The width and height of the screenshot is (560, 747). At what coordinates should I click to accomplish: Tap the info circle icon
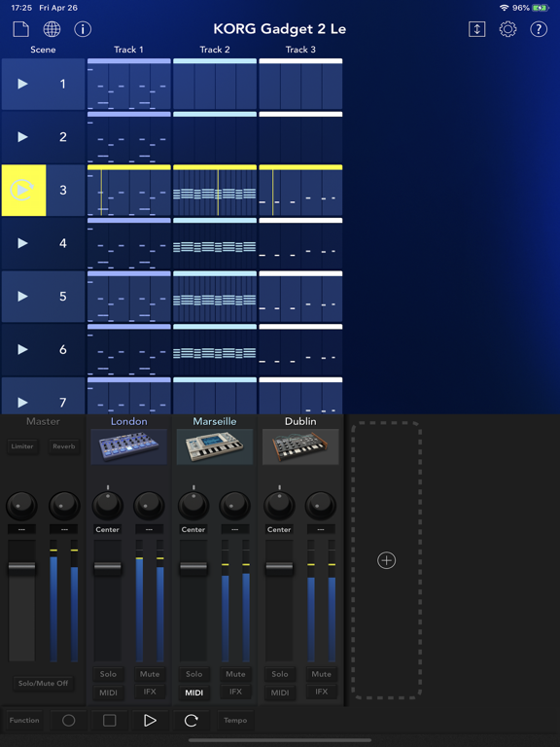click(83, 29)
